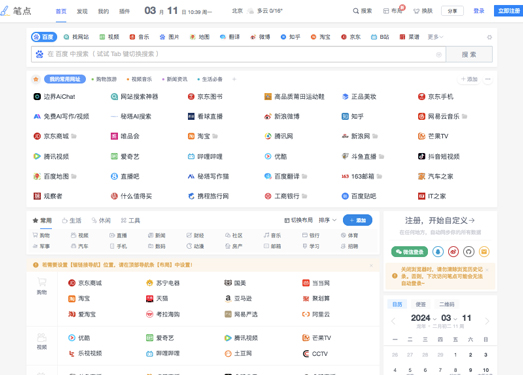523x375 pixels.
Task: Select the 视频音乐 bookmark group tab
Action: tap(139, 79)
